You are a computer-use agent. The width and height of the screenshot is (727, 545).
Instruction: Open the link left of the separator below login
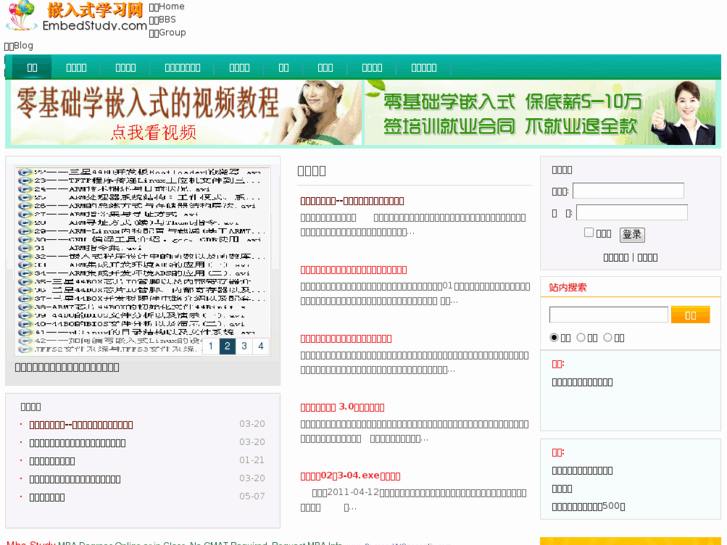[x=616, y=257]
